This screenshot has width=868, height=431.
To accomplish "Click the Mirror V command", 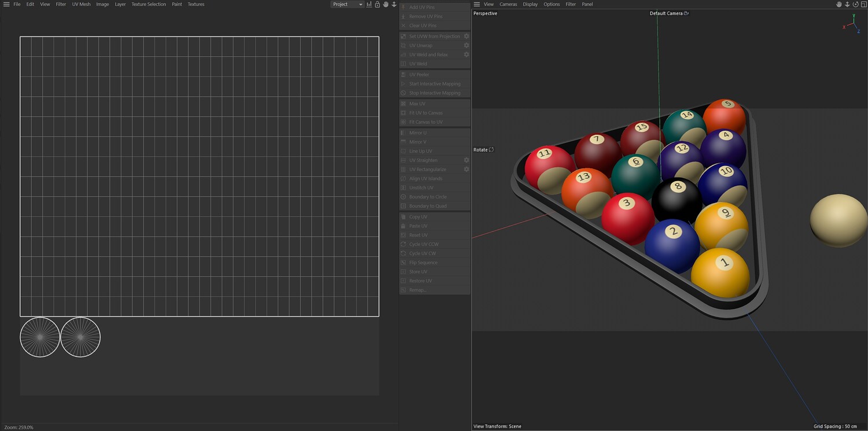I will click(435, 142).
